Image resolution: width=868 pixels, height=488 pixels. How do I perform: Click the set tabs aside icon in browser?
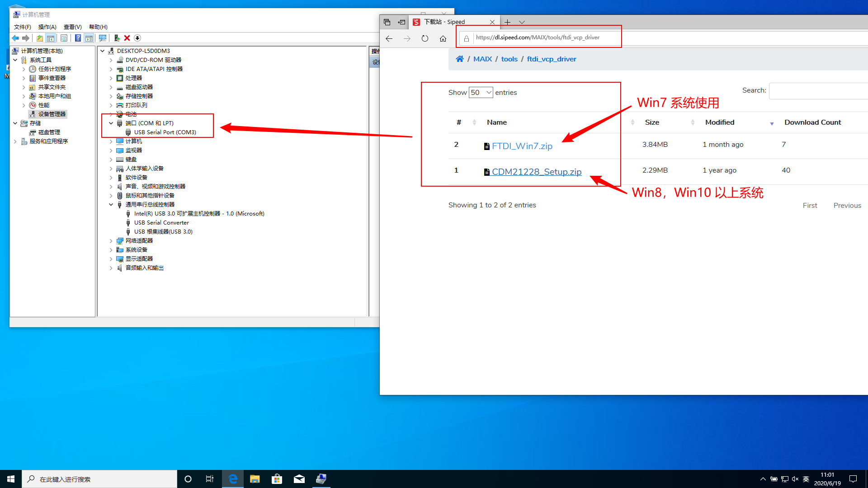click(x=401, y=22)
